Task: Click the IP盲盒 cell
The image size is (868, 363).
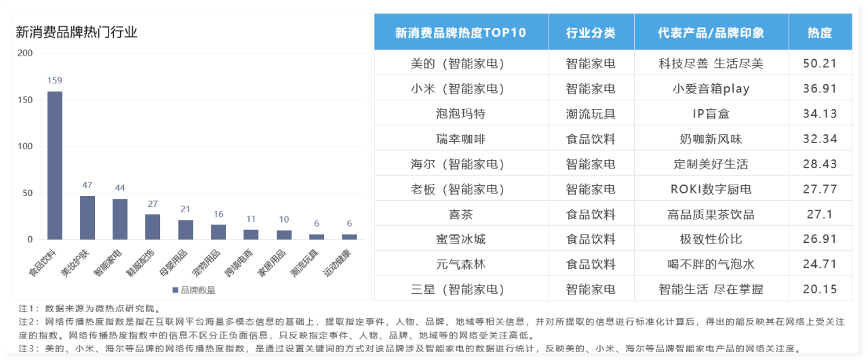Action: tap(711, 113)
